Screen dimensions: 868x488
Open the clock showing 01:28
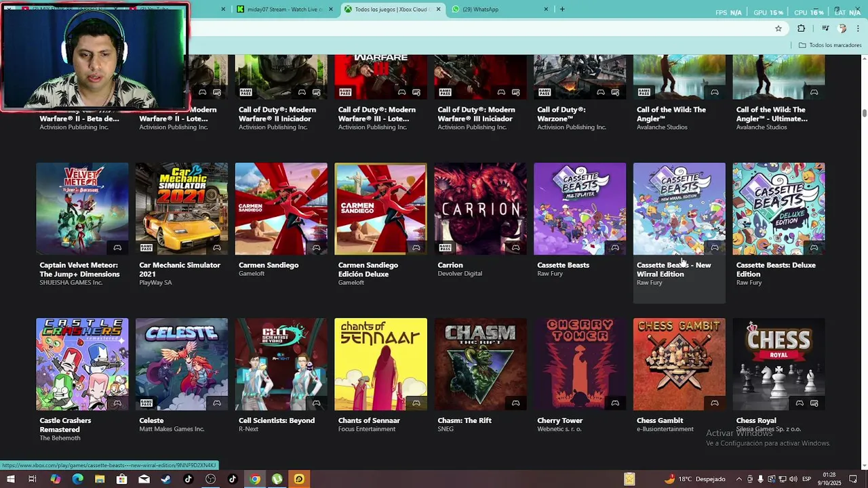829,479
